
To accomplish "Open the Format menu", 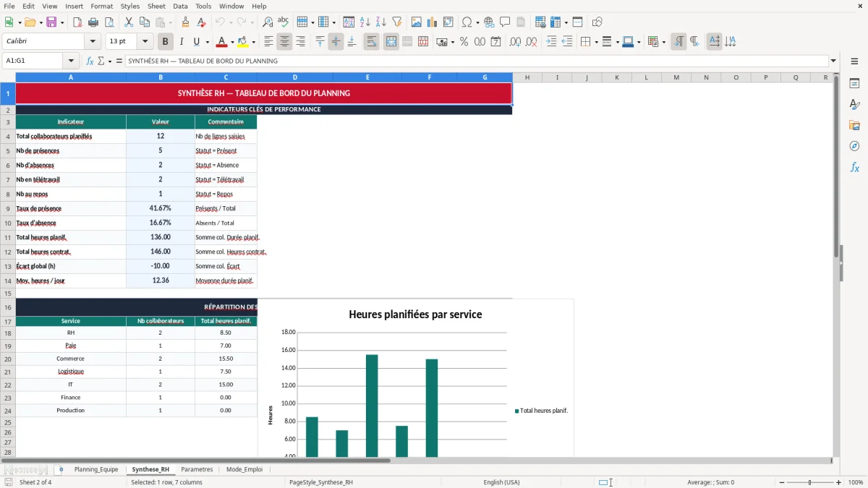I will coord(101,6).
